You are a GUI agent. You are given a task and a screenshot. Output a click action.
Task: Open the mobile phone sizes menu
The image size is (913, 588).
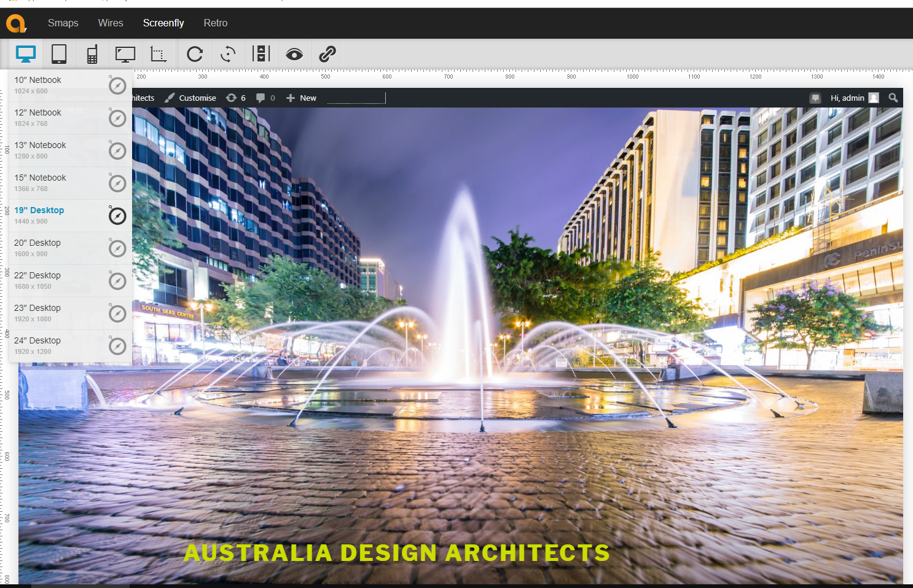click(x=92, y=54)
